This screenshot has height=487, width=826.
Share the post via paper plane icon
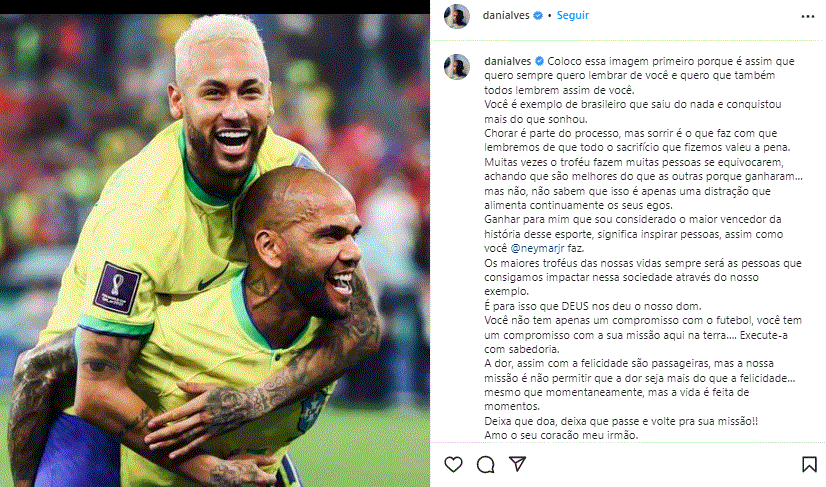click(x=517, y=464)
